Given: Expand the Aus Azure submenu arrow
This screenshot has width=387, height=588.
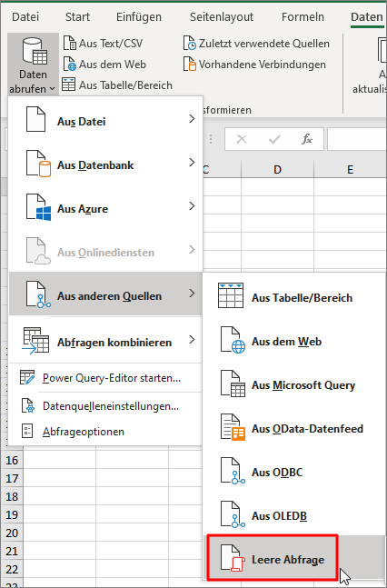Looking at the screenshot, I should pos(192,206).
